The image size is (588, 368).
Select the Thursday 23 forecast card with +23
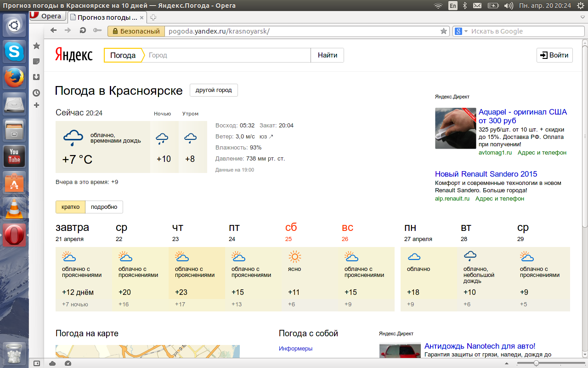click(197, 279)
